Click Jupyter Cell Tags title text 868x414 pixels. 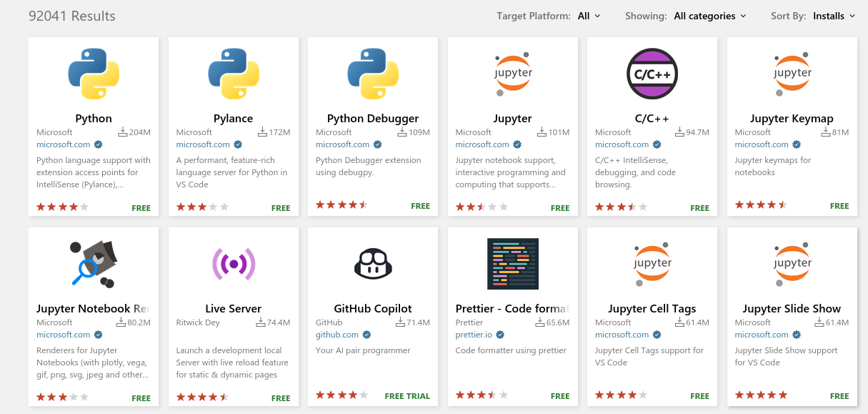(x=652, y=309)
